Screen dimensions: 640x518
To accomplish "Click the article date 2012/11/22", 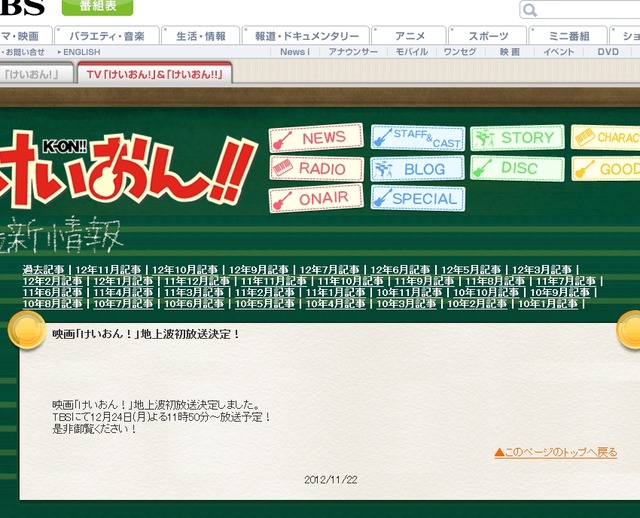I will [331, 480].
